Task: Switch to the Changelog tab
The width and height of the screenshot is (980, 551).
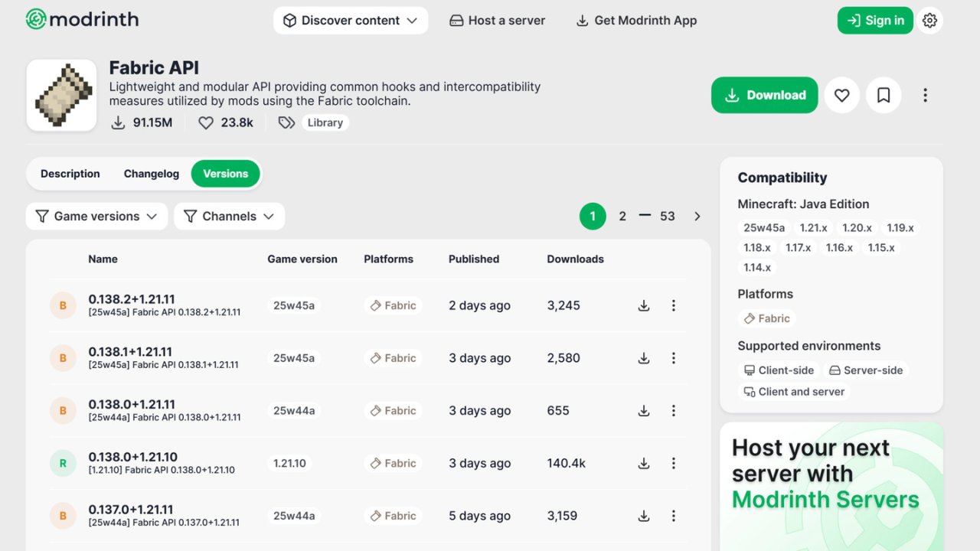Action: [152, 174]
